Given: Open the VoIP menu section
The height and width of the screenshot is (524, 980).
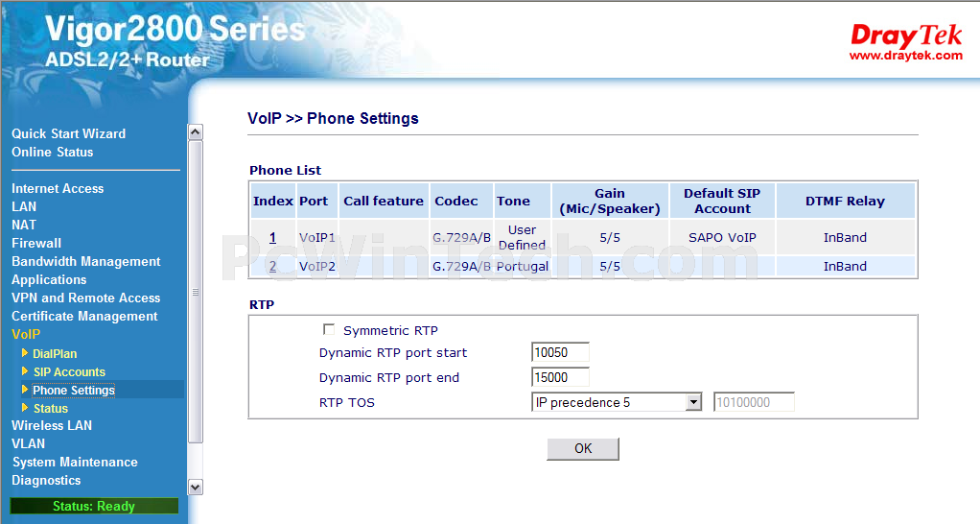Looking at the screenshot, I should pos(26,335).
